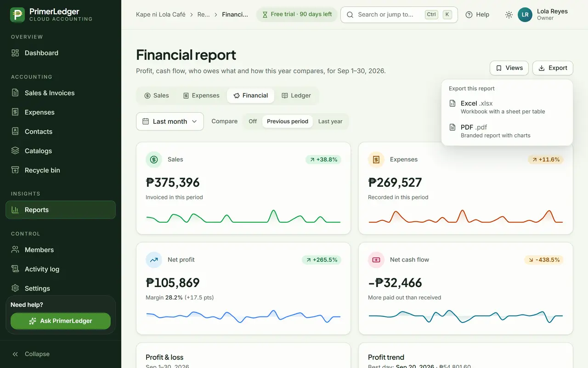Screen dimensions: 588x368
Task: Click the LR user avatar
Action: click(x=525, y=15)
